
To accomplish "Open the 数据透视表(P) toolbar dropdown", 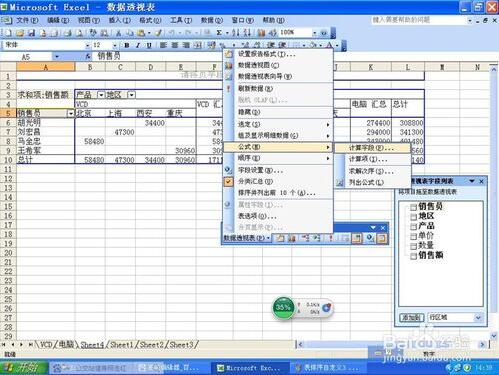I will (247, 238).
